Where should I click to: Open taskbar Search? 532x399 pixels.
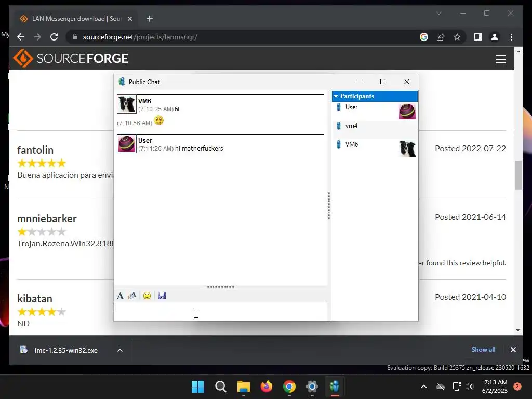220,387
